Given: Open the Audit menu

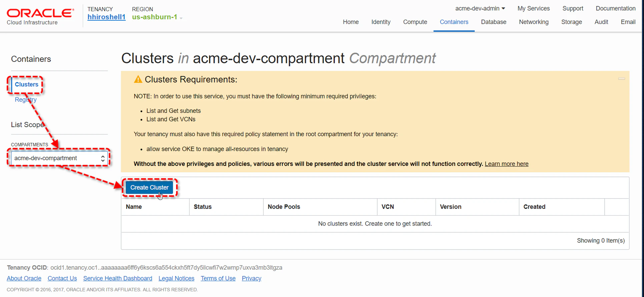Looking at the screenshot, I should coord(601,22).
